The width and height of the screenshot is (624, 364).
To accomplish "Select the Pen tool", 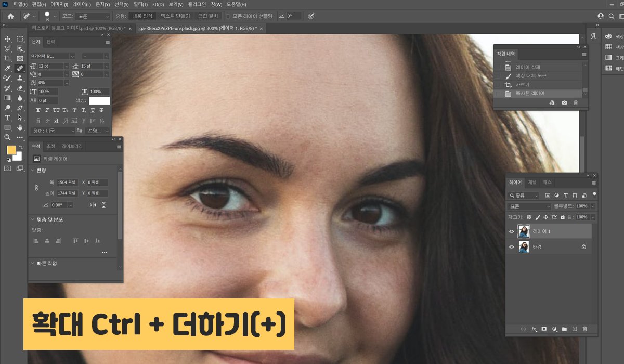I will (x=20, y=108).
